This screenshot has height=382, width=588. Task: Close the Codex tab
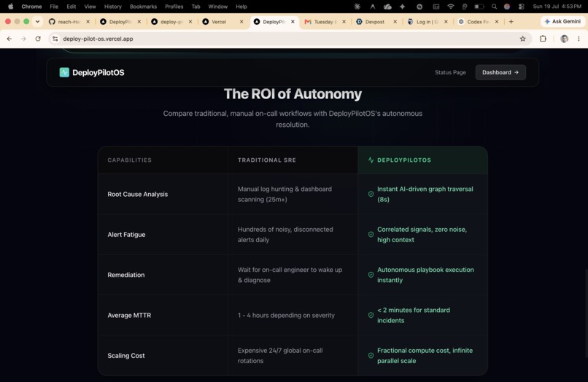point(497,22)
